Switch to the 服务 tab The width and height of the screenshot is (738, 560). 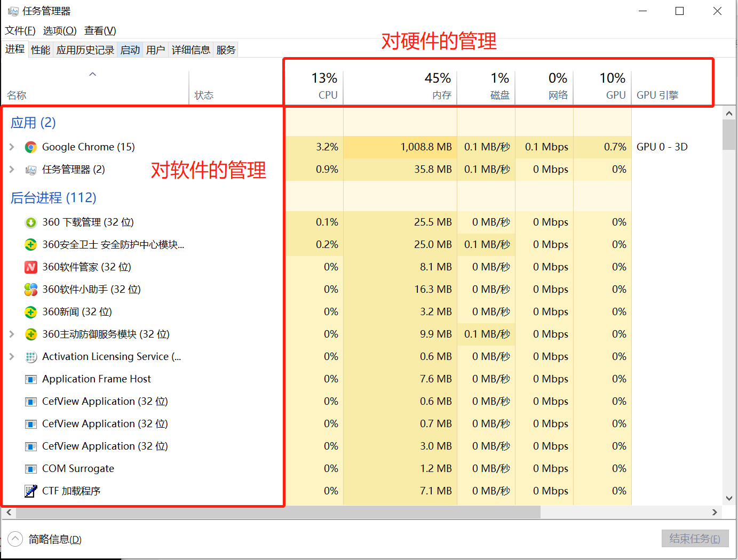click(226, 50)
